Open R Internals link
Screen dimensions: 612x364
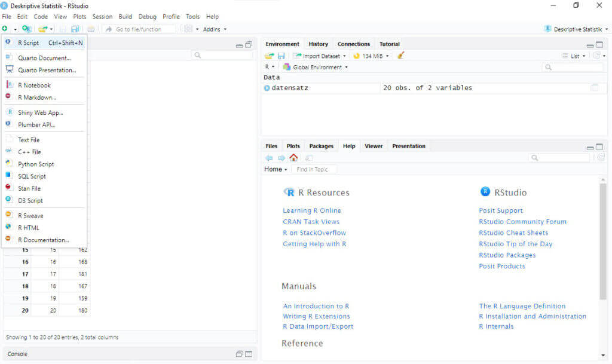tap(496, 326)
